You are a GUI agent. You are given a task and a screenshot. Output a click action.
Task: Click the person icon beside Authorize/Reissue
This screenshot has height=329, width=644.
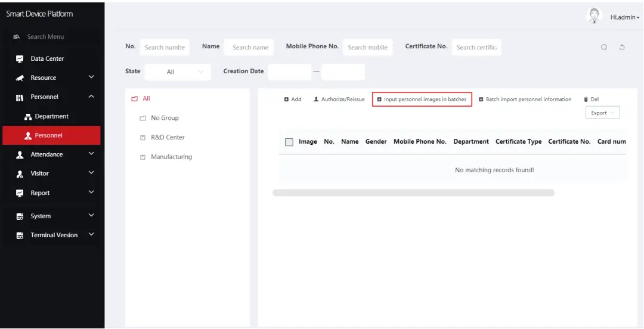tap(316, 100)
